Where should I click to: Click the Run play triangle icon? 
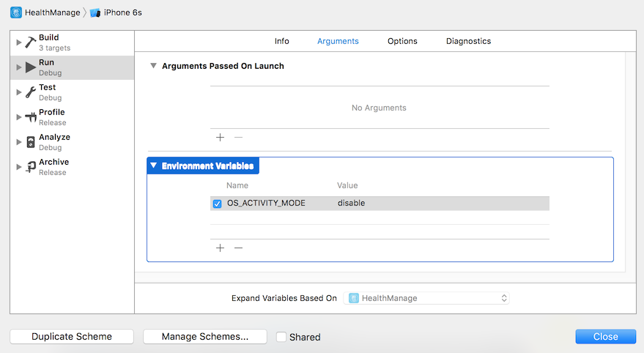click(30, 67)
